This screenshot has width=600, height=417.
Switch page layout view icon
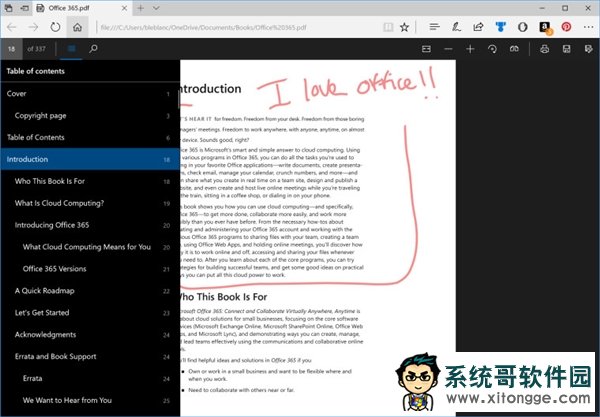[x=514, y=49]
